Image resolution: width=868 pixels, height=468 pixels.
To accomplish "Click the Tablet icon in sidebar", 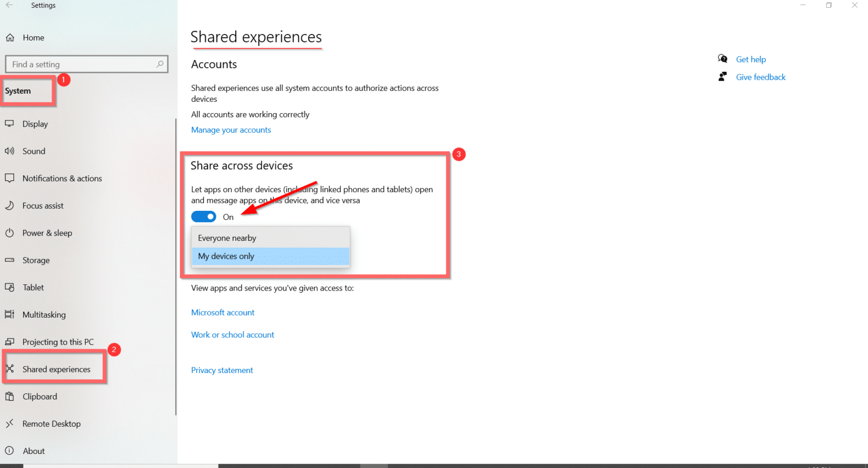I will point(10,287).
